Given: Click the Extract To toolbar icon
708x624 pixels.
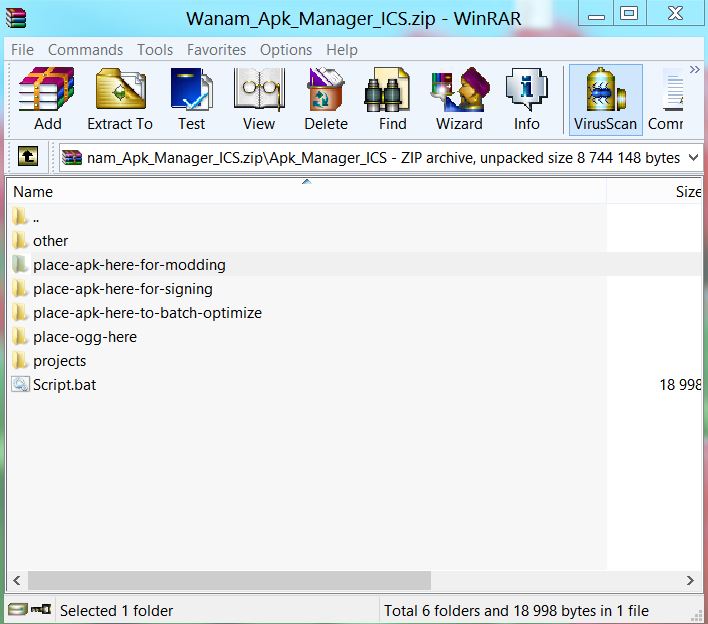Looking at the screenshot, I should (x=120, y=99).
